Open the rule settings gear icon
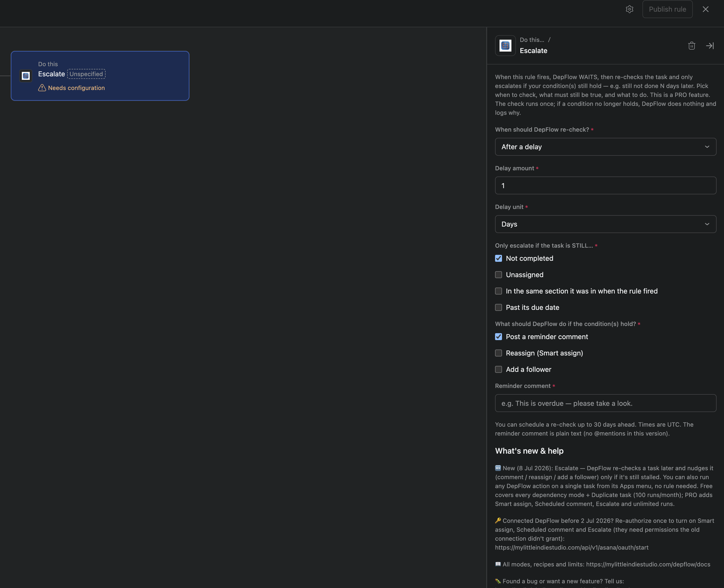The width and height of the screenshot is (724, 588). (x=629, y=9)
